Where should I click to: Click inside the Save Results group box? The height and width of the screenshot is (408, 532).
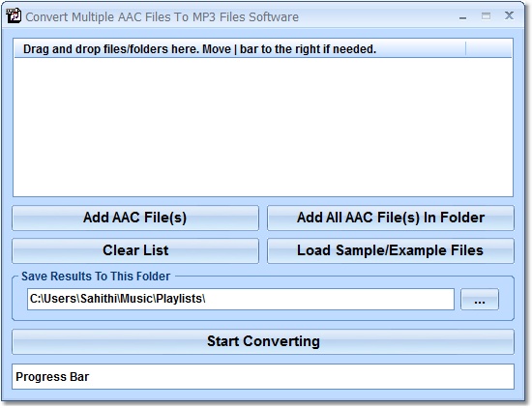point(263,315)
